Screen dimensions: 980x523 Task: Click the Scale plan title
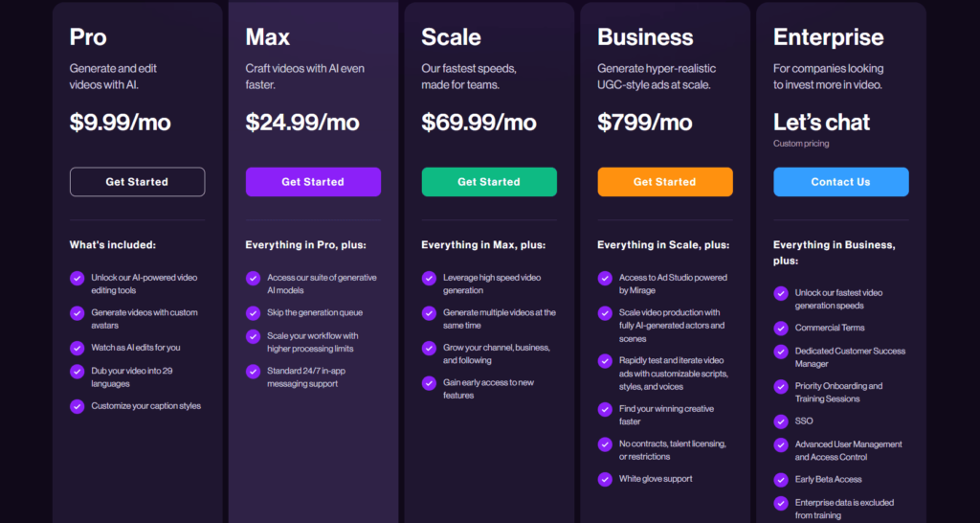coord(451,37)
